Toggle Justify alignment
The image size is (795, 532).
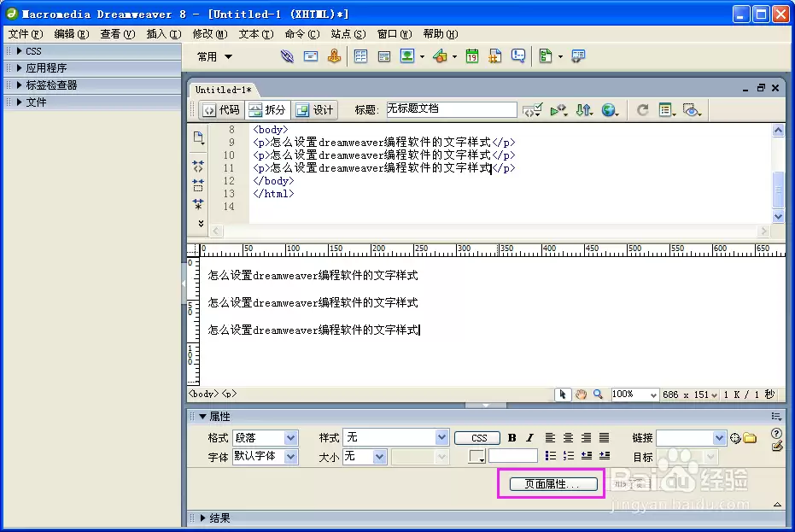605,438
